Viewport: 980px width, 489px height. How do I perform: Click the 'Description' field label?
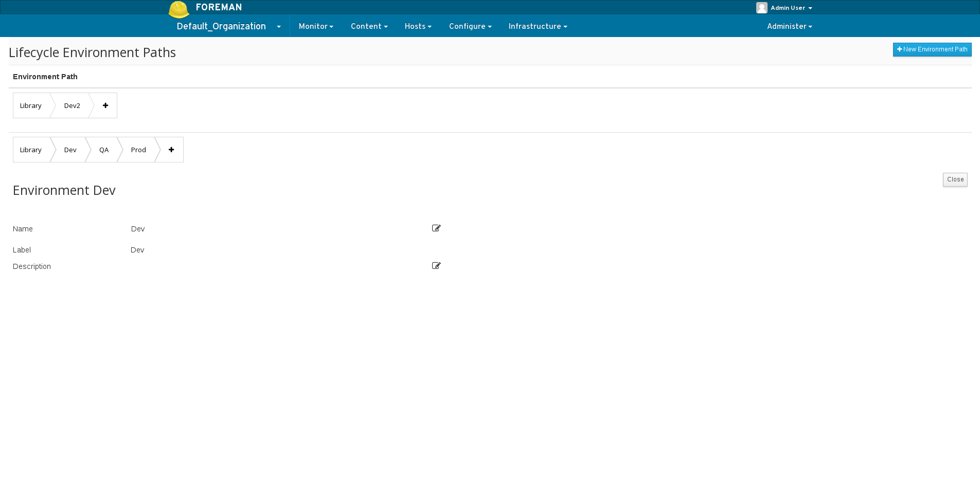tap(32, 266)
